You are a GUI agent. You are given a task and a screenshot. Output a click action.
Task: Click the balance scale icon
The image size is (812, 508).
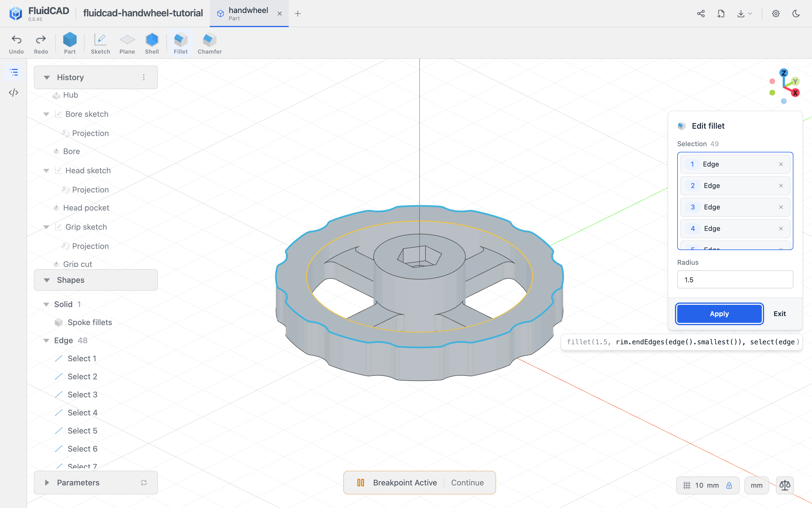pos(785,485)
